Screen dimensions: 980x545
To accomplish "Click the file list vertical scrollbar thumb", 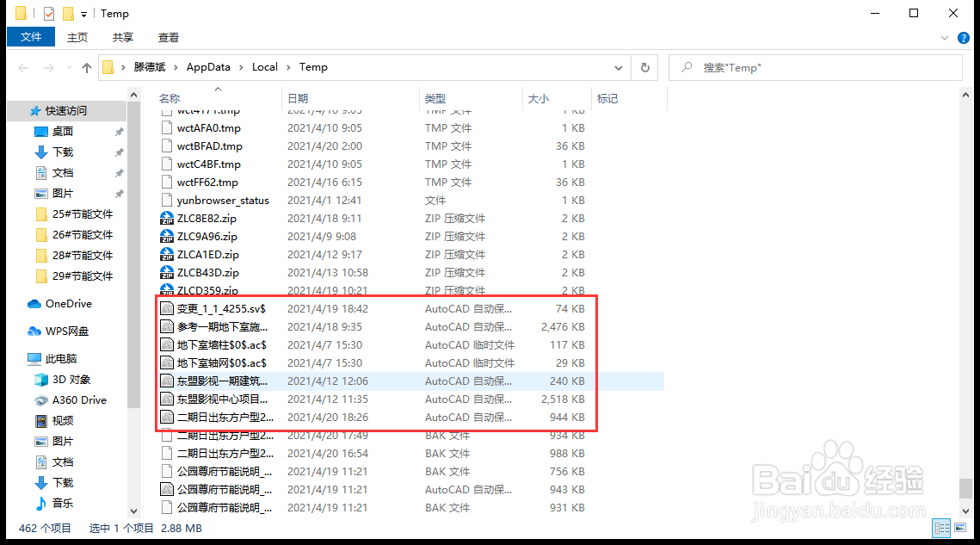I will pyautogui.click(x=965, y=488).
